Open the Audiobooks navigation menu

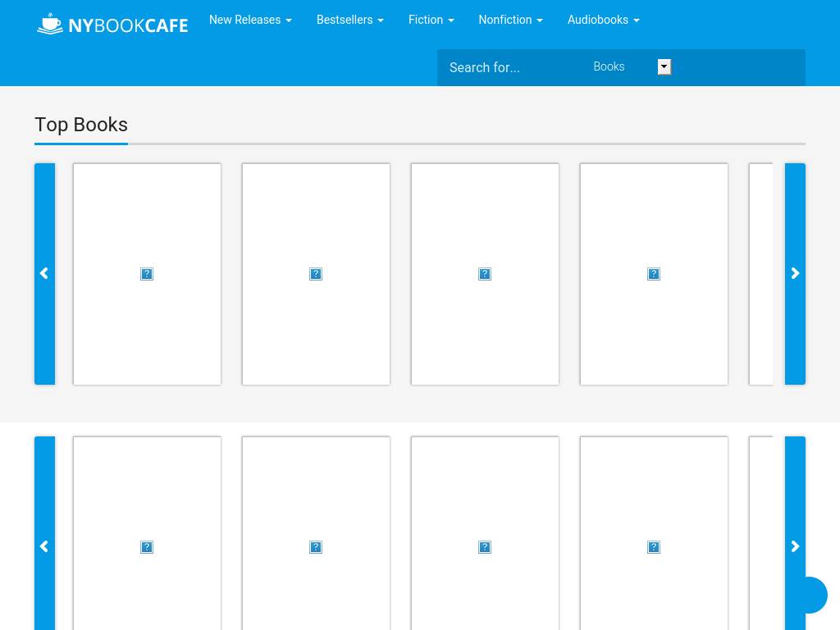coord(603,20)
